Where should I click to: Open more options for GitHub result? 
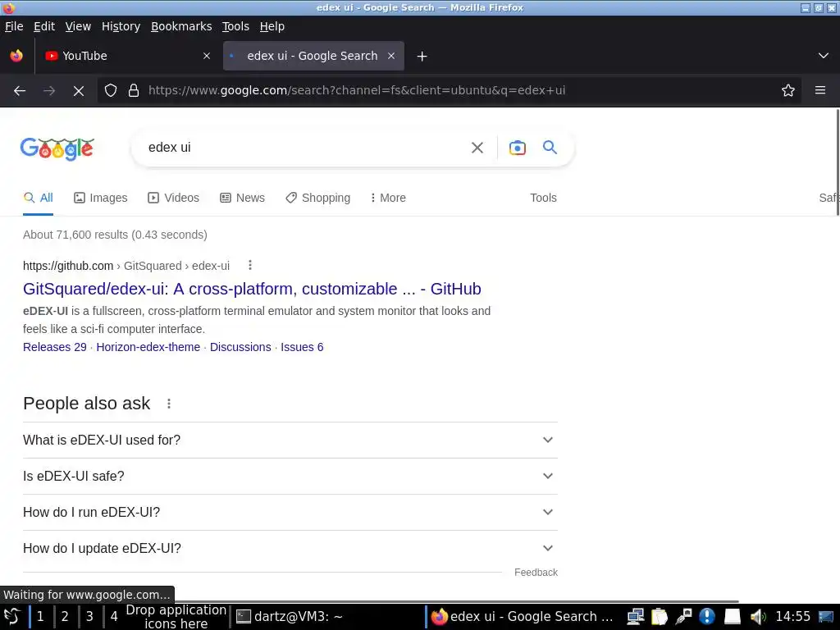coord(250,265)
